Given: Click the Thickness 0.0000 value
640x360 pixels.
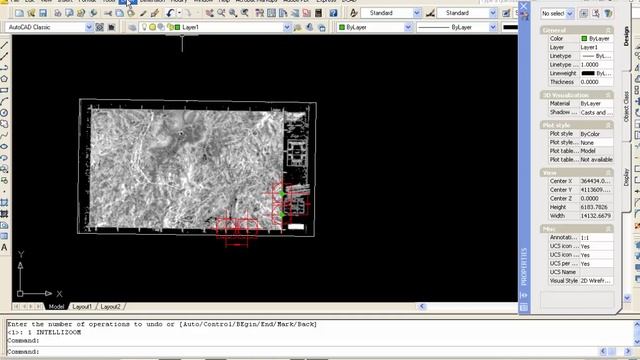Looking at the screenshot, I should [596, 82].
